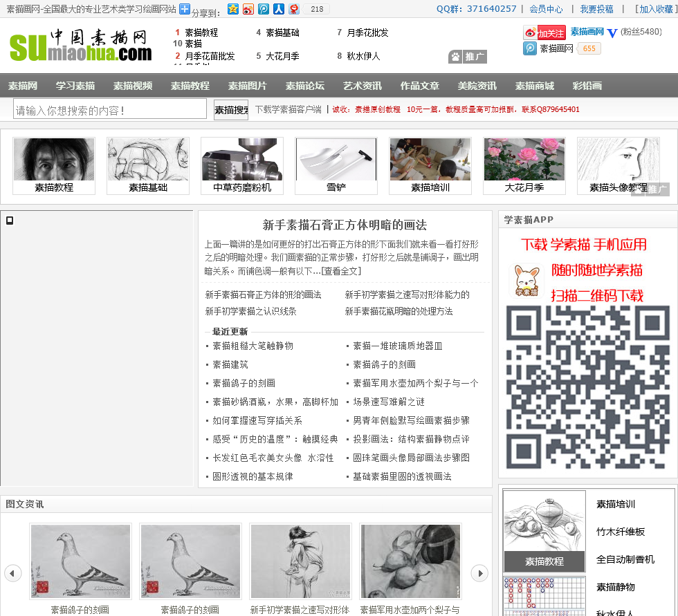Open sidebar link 竹木纤维板
The width and height of the screenshot is (678, 616).
621,532
